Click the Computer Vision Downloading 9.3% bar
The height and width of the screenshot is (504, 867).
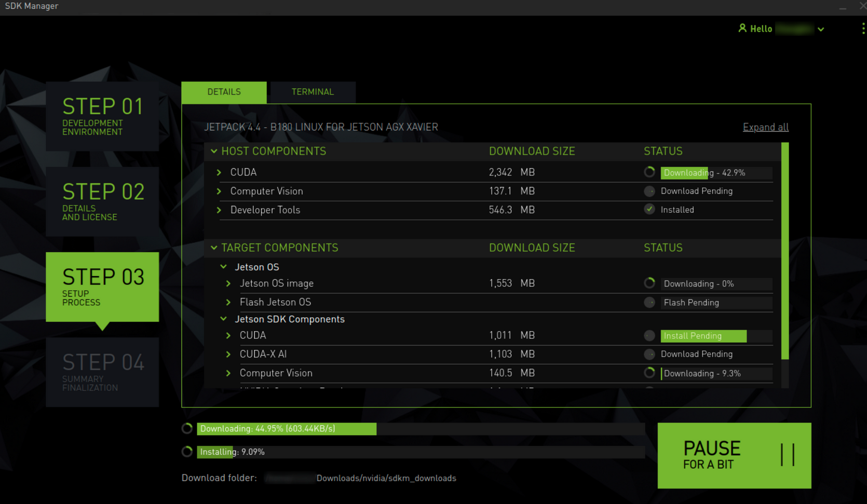[716, 373]
